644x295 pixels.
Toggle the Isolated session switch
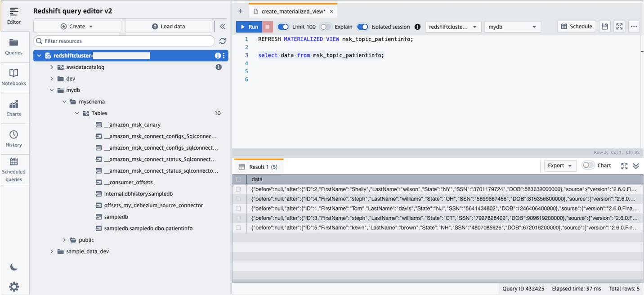click(362, 27)
